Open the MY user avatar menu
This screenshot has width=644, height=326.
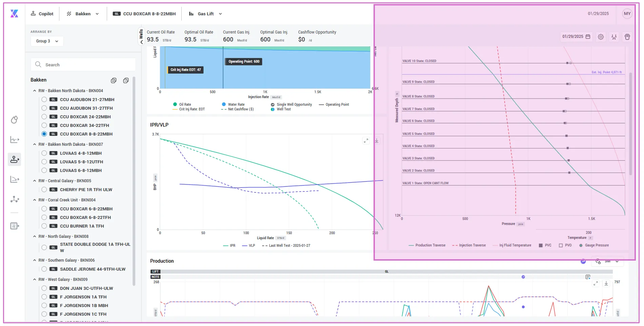pos(627,14)
